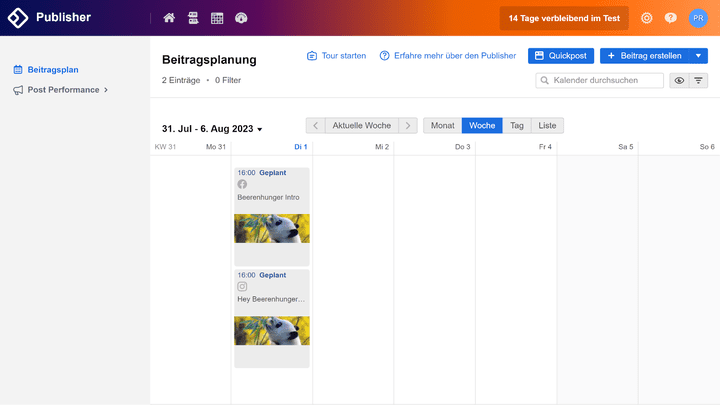Viewport: 720px width, 405px height.
Task: Click the 0 Filter text
Action: coord(228,80)
